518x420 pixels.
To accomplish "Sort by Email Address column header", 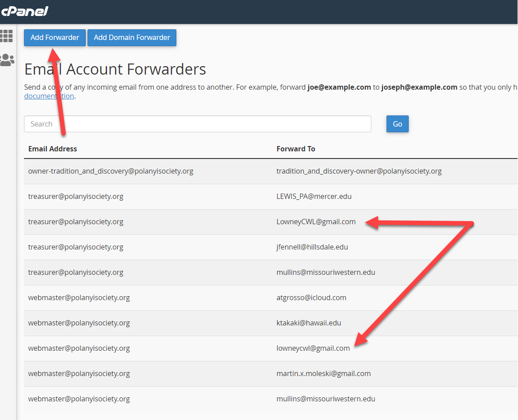I will point(52,149).
